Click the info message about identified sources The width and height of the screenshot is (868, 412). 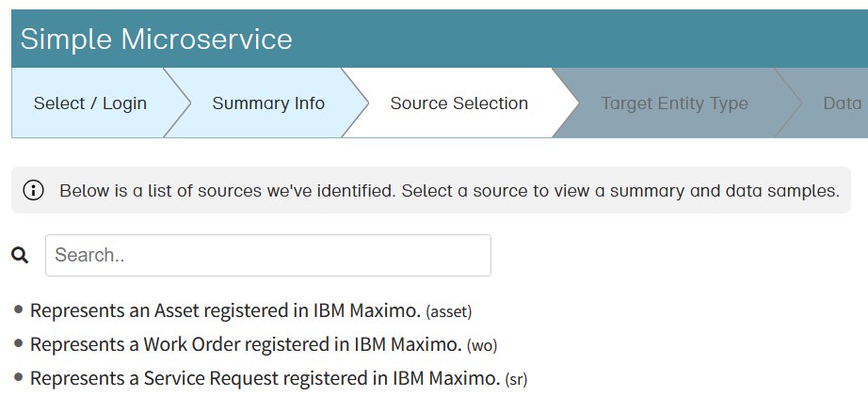click(x=448, y=191)
